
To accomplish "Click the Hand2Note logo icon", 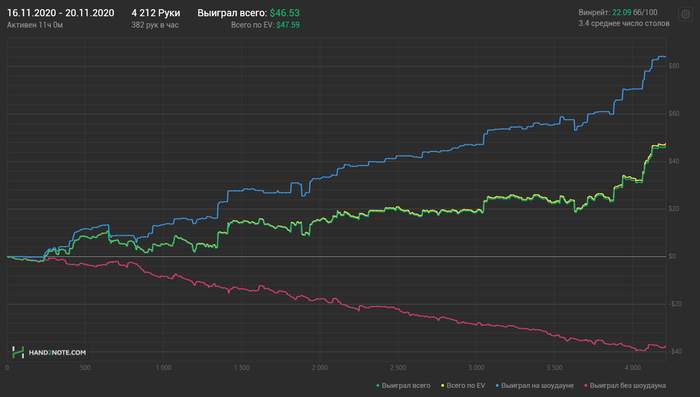I will point(18,352).
